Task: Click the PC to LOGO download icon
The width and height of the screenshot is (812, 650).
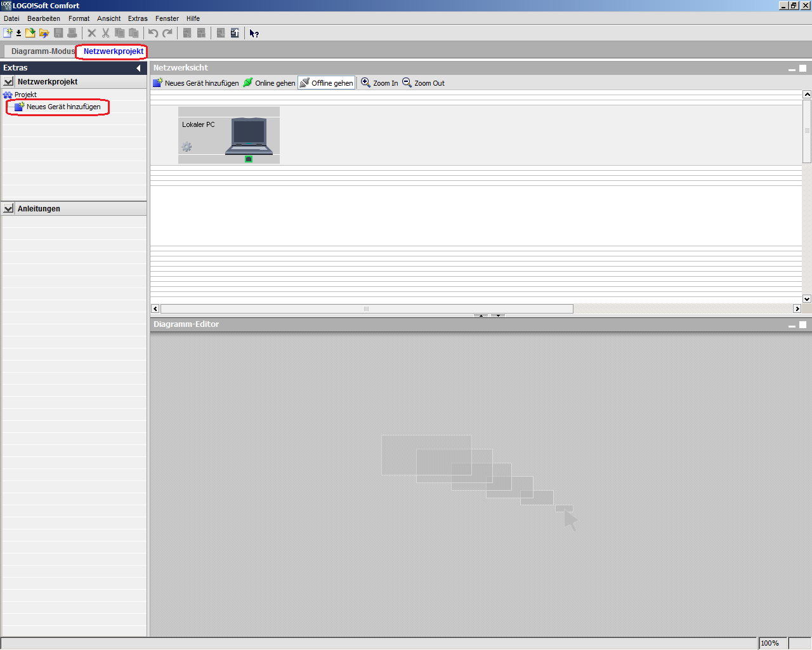Action: tap(221, 33)
